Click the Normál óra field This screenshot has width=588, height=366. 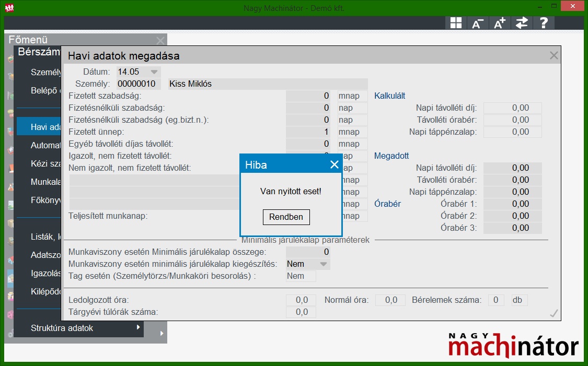tap(390, 300)
